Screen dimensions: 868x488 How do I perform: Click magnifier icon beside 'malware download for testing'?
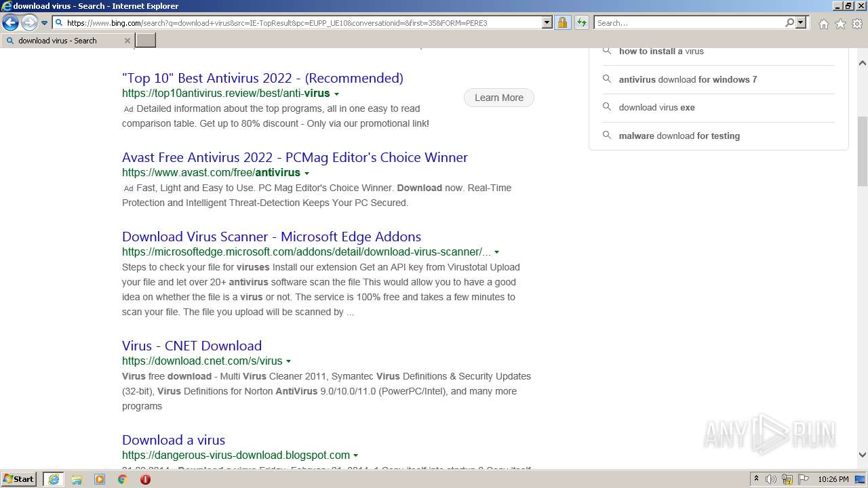607,135
